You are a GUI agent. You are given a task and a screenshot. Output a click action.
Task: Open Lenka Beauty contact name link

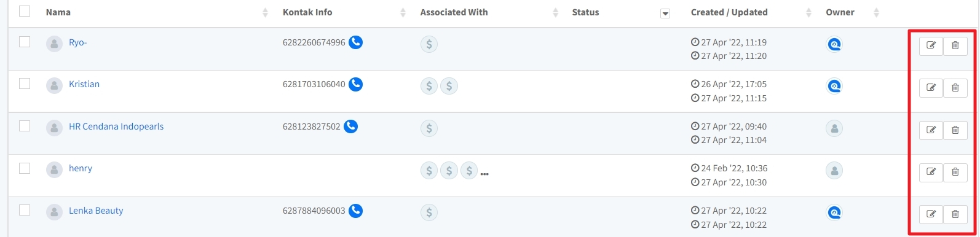tap(96, 211)
